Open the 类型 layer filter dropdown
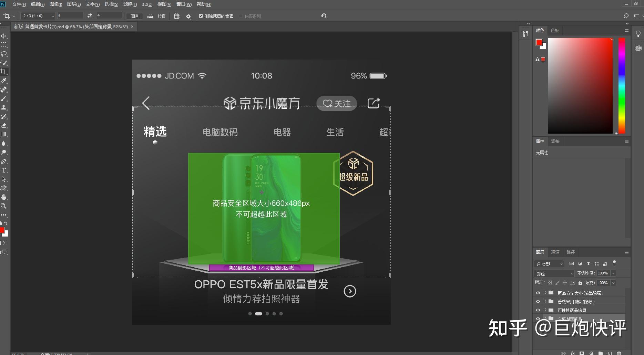Screen dimensions: 644x355 (x=549, y=264)
